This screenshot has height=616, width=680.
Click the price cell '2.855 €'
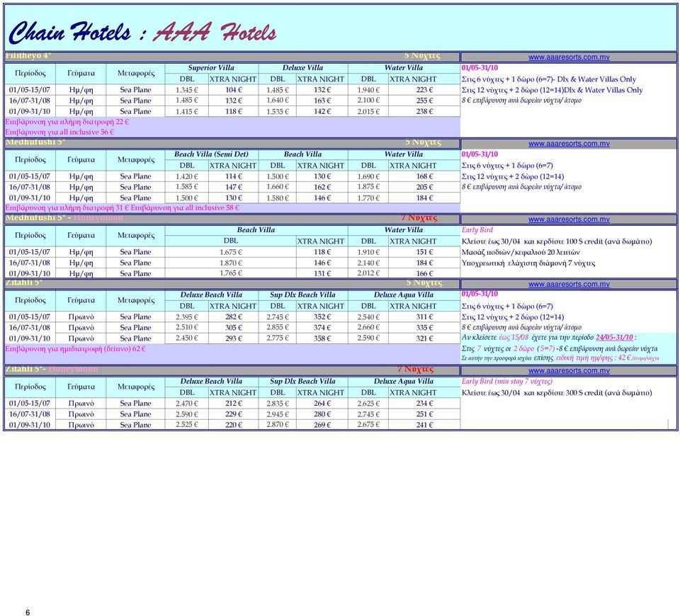coord(278,327)
